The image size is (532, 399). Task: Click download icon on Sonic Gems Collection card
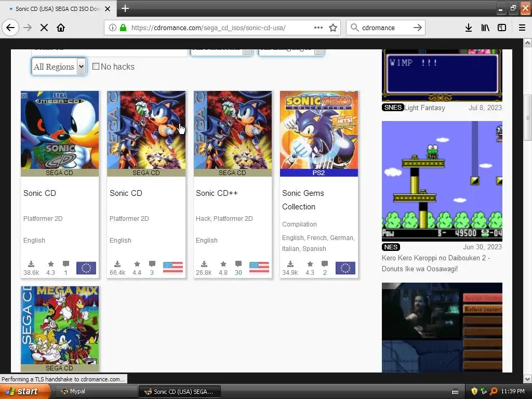pyautogui.click(x=290, y=264)
